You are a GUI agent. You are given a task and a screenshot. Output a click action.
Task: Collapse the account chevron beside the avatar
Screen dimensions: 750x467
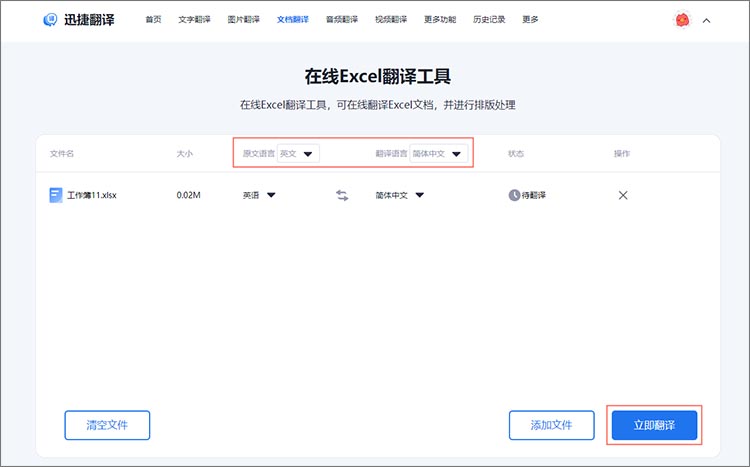tap(706, 21)
